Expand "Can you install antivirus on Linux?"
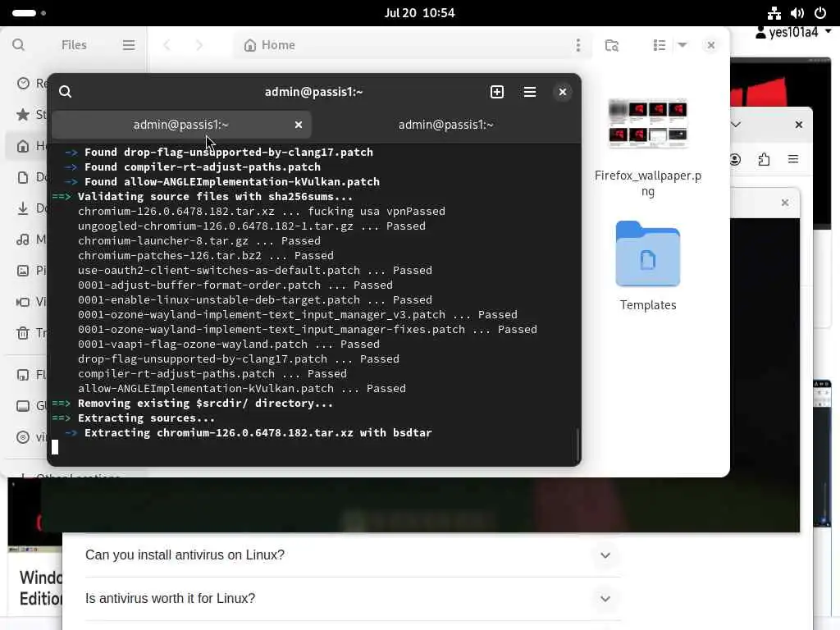This screenshot has height=630, width=840. click(605, 555)
